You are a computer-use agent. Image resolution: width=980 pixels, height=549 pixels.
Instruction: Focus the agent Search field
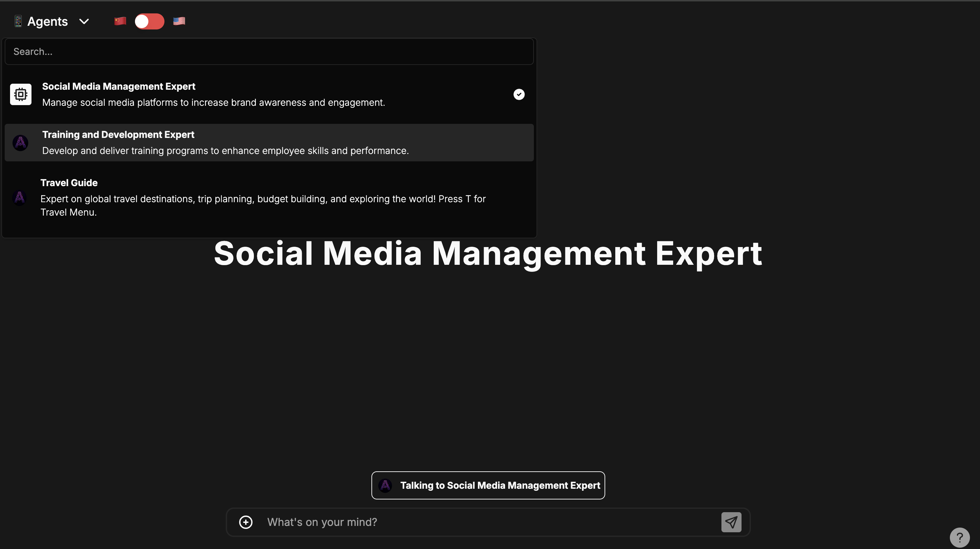pos(269,52)
